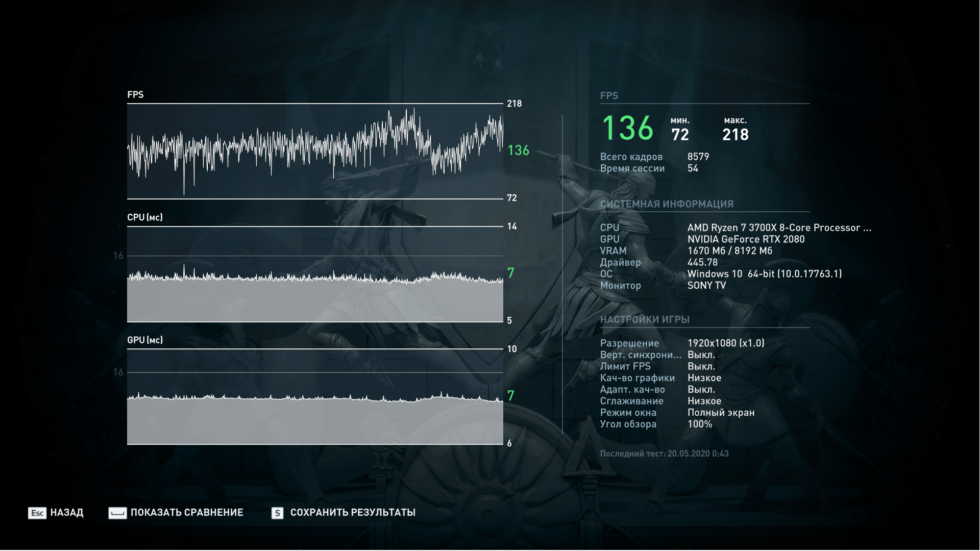Click the Последний тест date text

[664, 454]
